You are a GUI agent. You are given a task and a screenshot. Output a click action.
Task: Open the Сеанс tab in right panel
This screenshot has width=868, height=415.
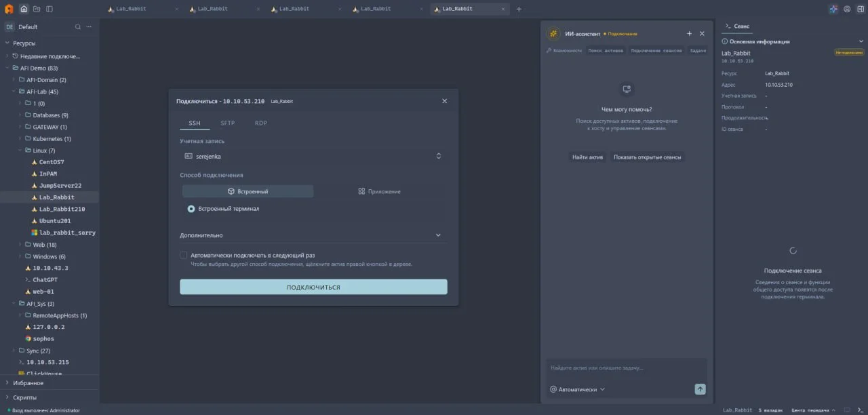(737, 26)
